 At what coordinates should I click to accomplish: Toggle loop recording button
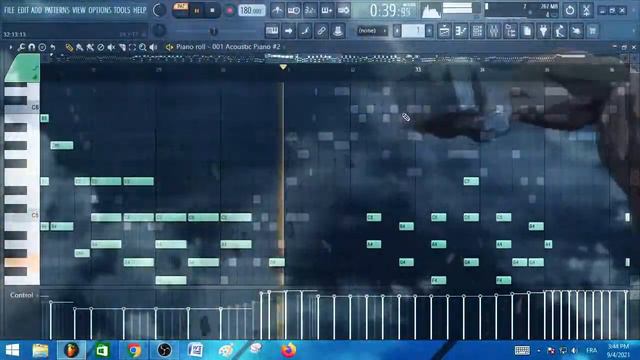(x=343, y=11)
